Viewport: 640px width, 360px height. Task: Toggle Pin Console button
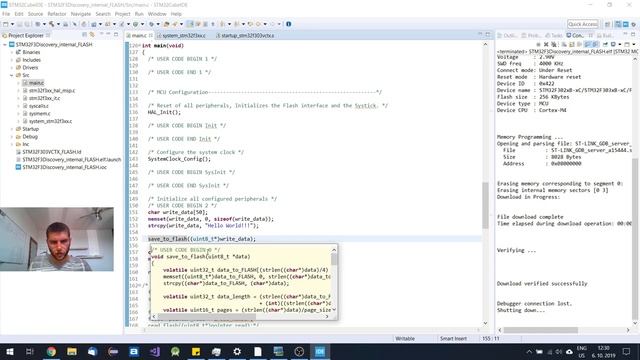pos(605,44)
